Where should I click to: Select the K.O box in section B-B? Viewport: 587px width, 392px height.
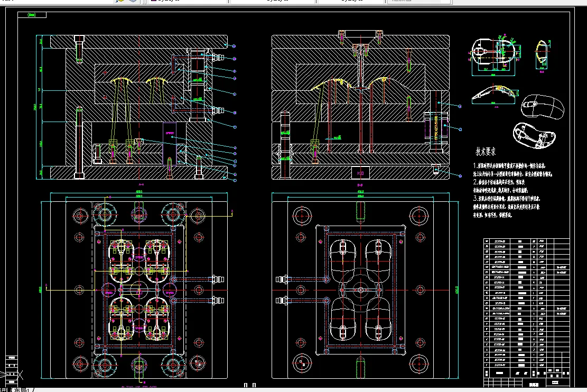(x=360, y=173)
